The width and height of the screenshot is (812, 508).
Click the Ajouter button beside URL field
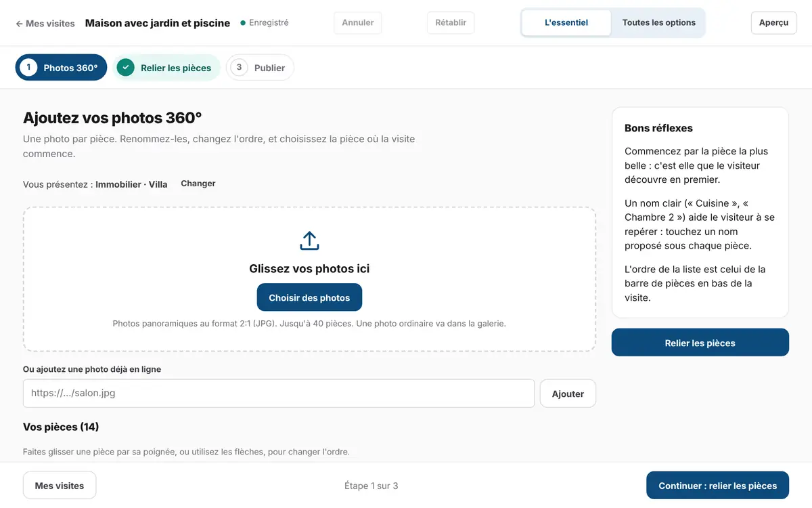point(568,394)
